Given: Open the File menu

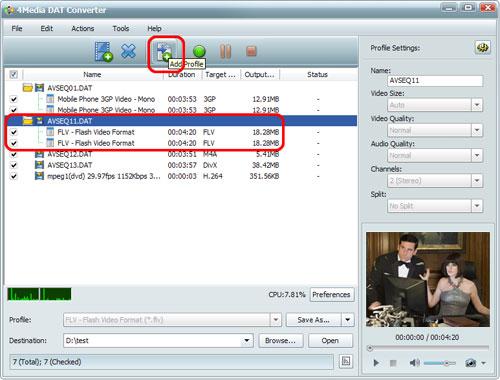Looking at the screenshot, I should (17, 29).
